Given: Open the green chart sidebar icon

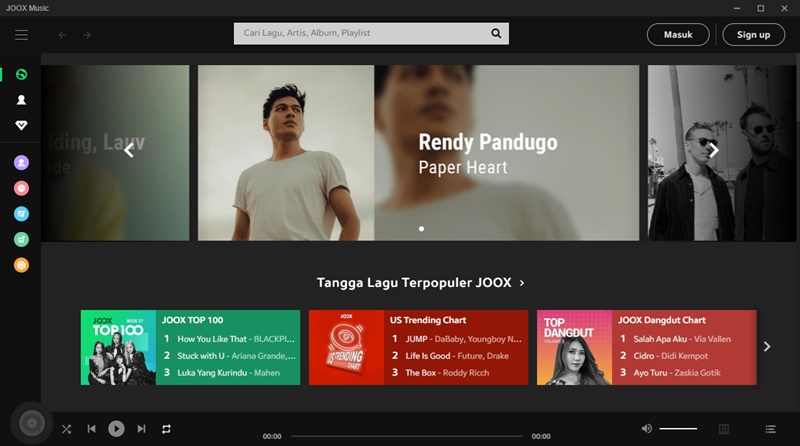Looking at the screenshot, I should 21,239.
